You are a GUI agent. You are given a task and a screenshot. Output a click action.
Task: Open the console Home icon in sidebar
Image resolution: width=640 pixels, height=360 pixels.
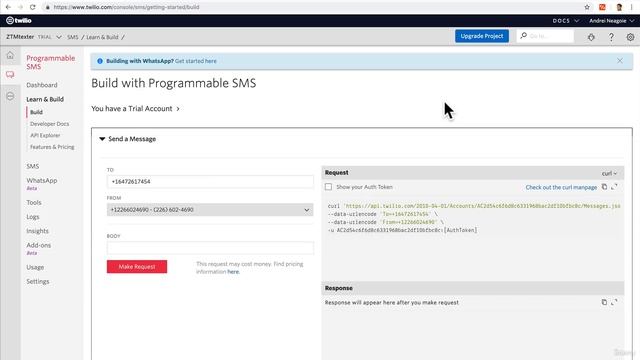coord(10,55)
